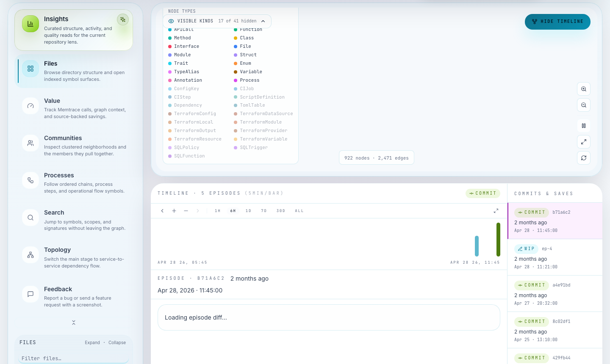Pause the graph layout animation
Viewport: 610px width, 364px height.
[x=584, y=126]
